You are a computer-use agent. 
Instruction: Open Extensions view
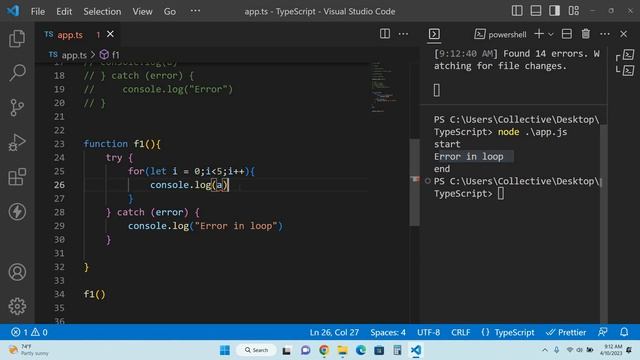(17, 177)
